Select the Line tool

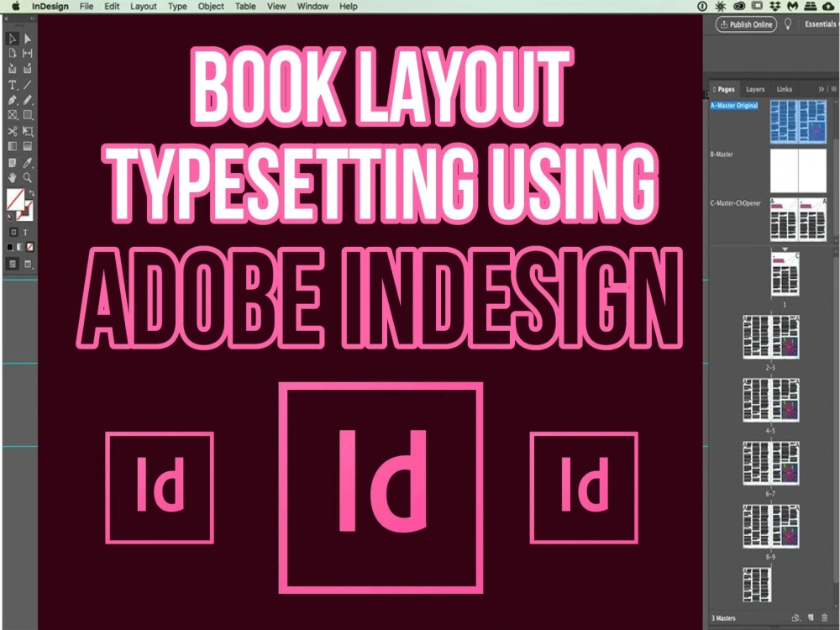(28, 85)
